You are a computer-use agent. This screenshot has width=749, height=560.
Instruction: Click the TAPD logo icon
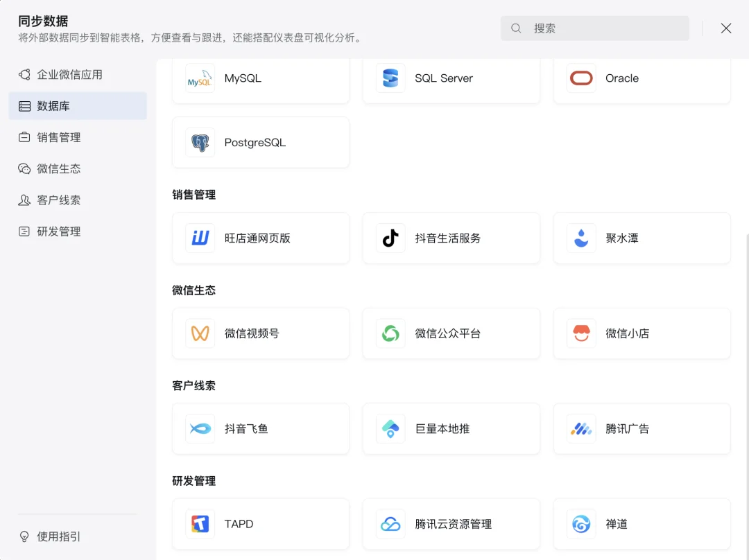(x=200, y=524)
